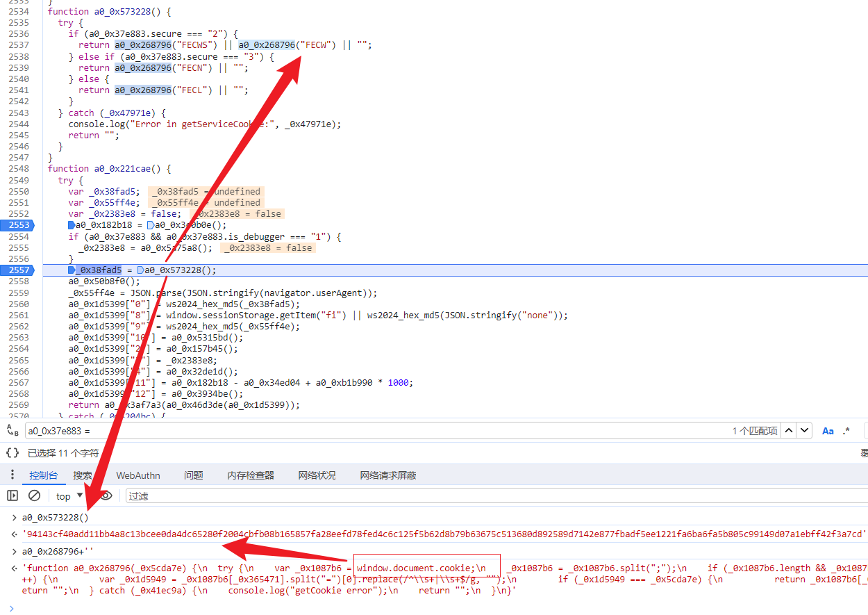Click the inline value '_0x2383e8 = false' on line 2555
Viewport: 868px width, 615px height.
tap(268, 248)
